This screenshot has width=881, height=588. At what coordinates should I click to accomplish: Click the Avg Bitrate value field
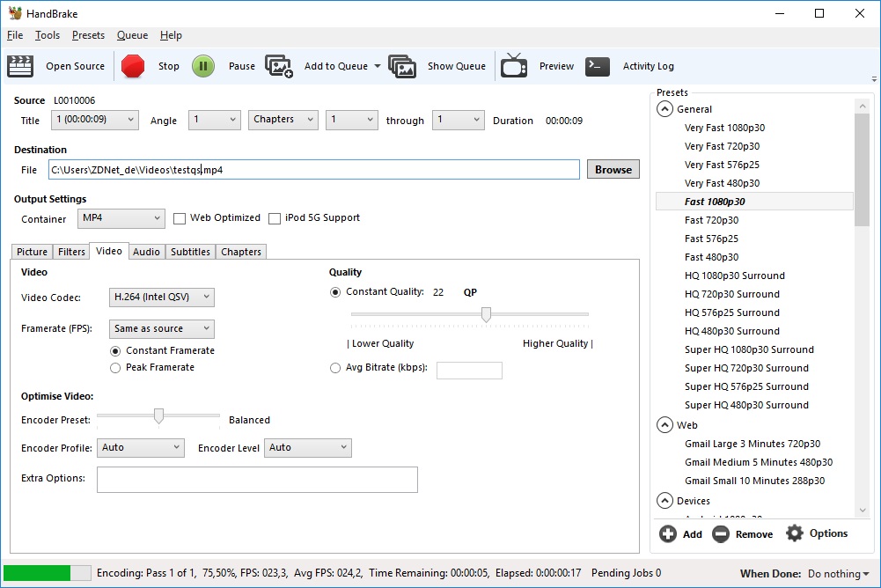[x=469, y=371]
